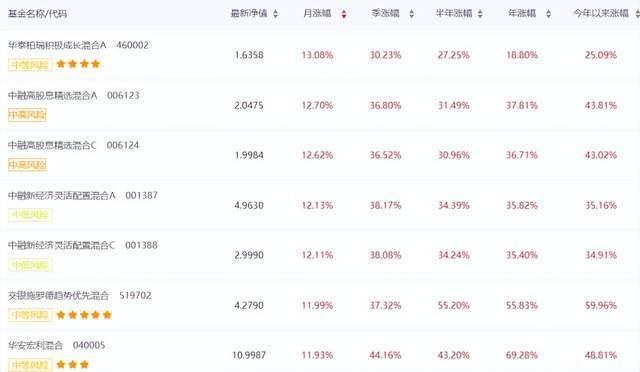
Task: Toggle sort on 季涨幅 arrow icon
Action: click(411, 14)
